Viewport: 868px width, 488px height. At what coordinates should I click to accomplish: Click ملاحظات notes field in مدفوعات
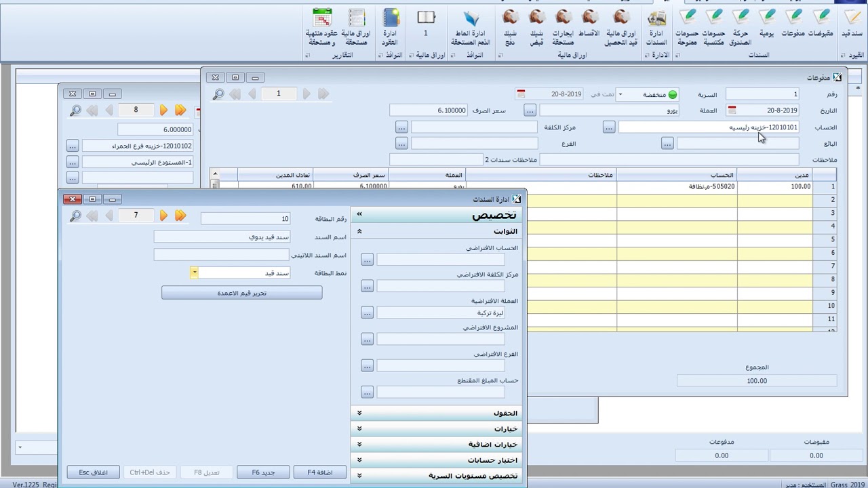[669, 160]
